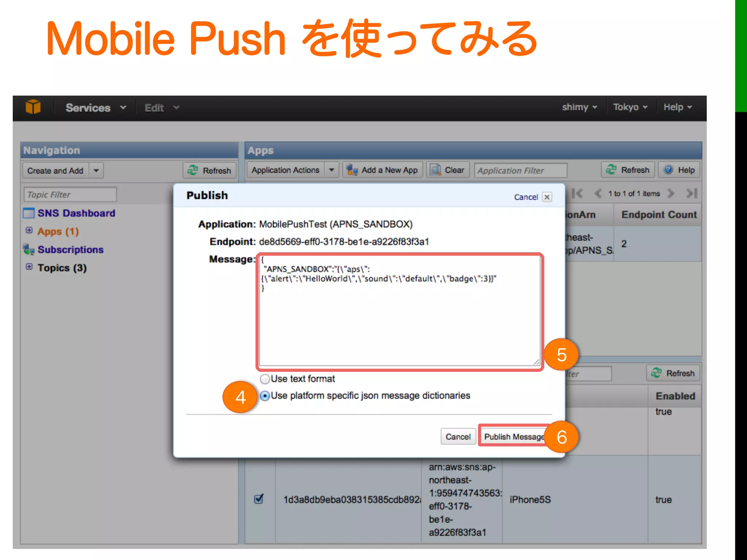Open the shimy account menu
The width and height of the screenshot is (747, 560).
(x=580, y=107)
